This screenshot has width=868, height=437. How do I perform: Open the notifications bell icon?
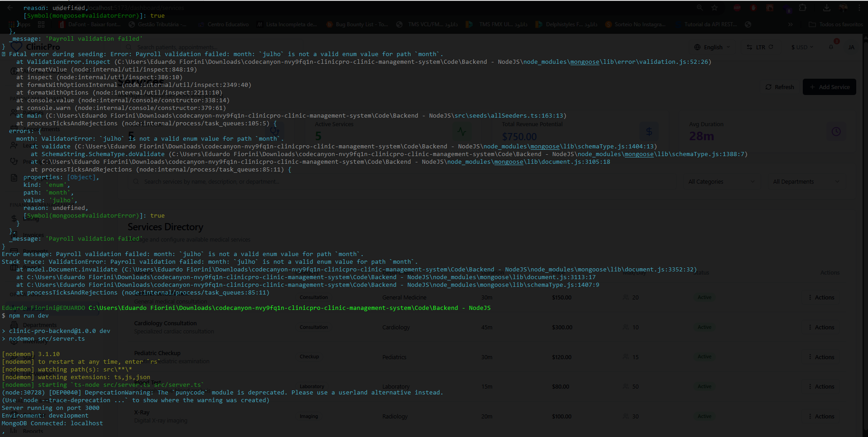[x=831, y=47]
